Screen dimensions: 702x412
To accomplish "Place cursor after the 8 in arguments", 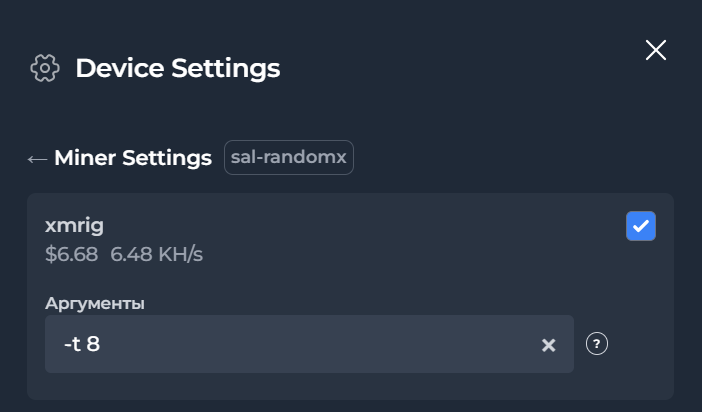I will [101, 344].
